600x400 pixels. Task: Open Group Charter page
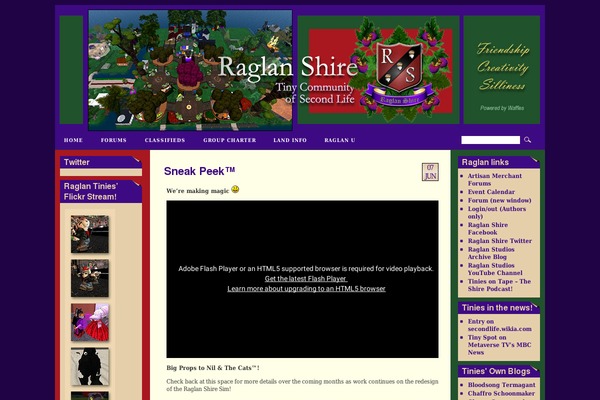(x=230, y=140)
